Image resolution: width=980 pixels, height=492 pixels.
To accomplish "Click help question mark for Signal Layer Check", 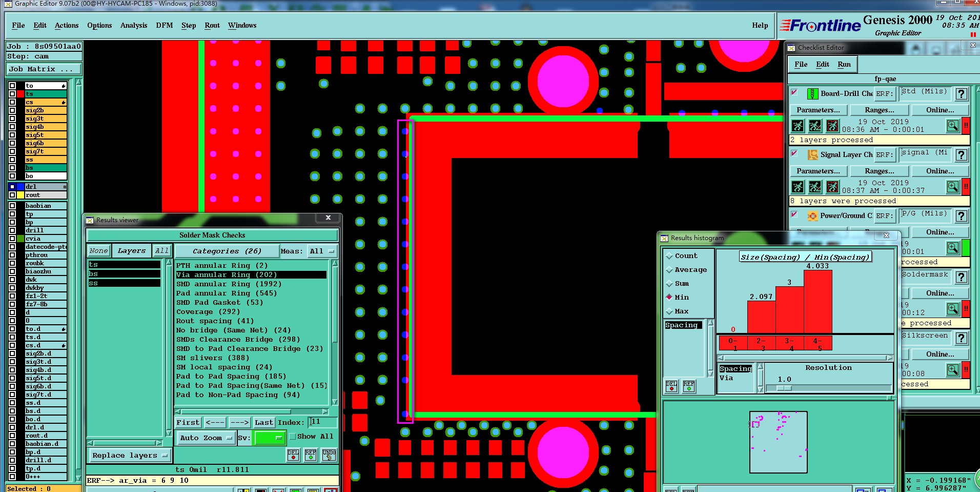I will (x=962, y=155).
